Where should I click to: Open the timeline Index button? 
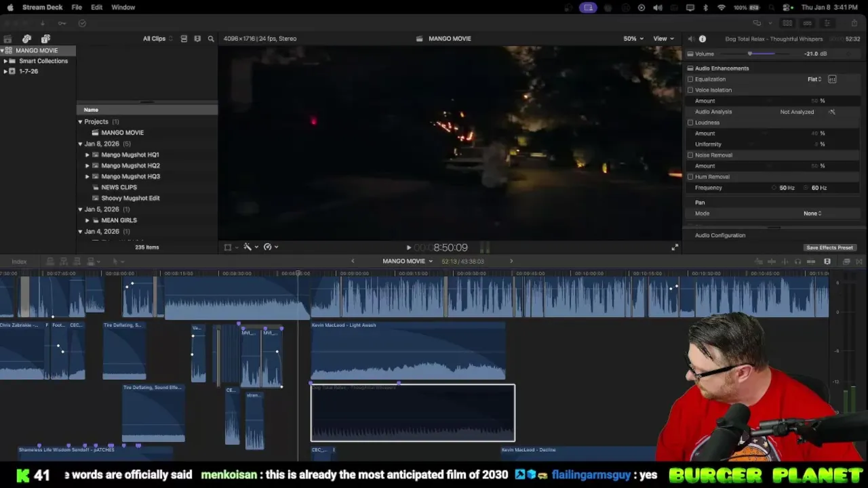(x=19, y=262)
